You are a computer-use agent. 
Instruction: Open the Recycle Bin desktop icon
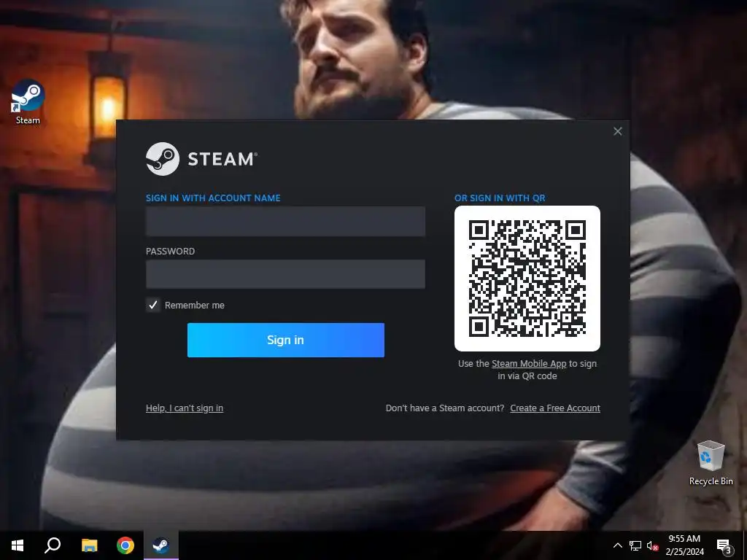tap(711, 463)
